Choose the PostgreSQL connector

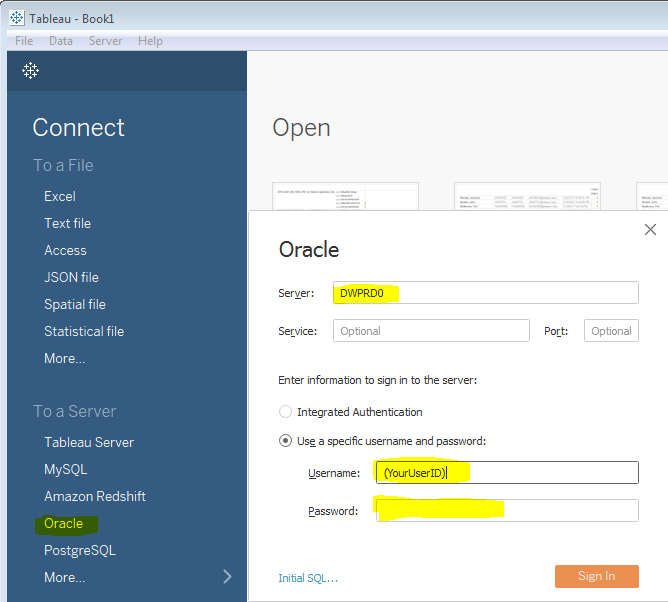(80, 550)
